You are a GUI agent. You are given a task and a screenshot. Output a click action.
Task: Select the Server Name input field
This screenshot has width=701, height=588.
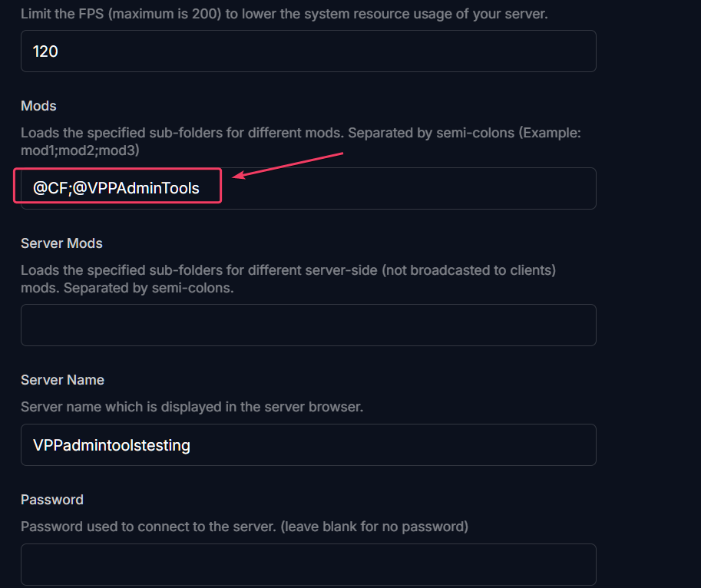pyautogui.click(x=308, y=444)
